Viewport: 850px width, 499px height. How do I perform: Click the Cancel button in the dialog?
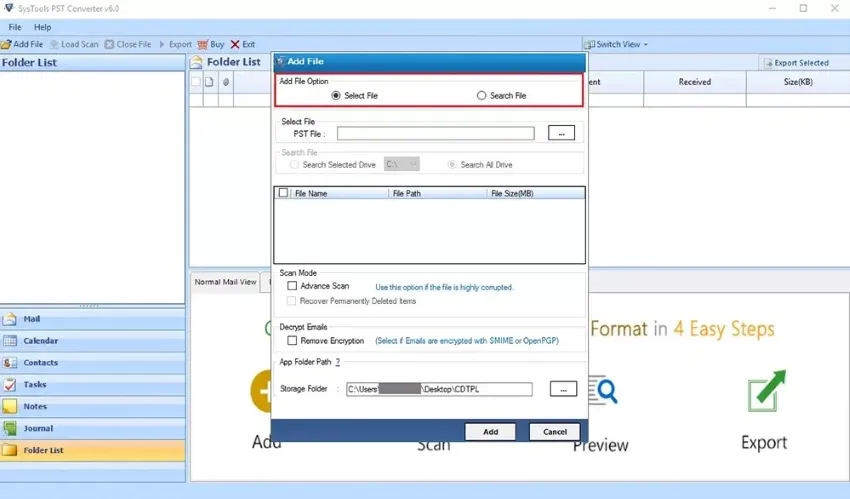(555, 432)
